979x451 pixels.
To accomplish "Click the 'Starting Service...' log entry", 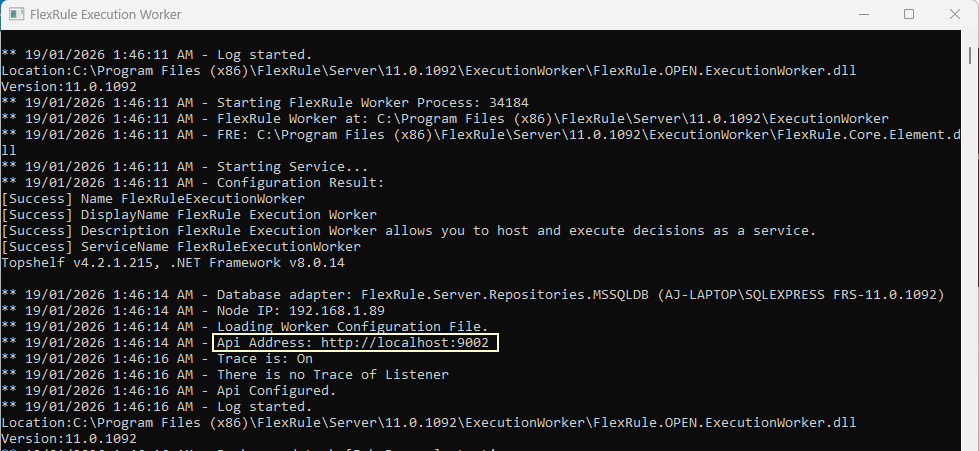I will [185, 167].
